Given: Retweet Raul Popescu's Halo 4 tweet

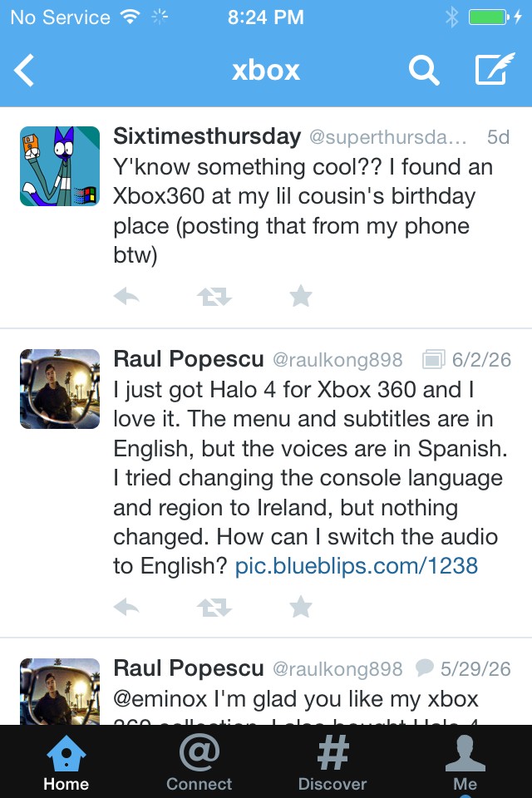Looking at the screenshot, I should tap(214, 607).
